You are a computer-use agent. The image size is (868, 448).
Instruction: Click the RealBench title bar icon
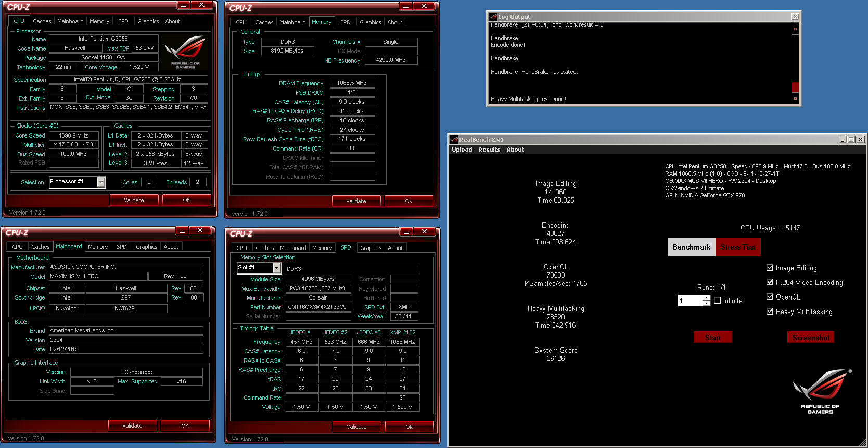point(454,140)
